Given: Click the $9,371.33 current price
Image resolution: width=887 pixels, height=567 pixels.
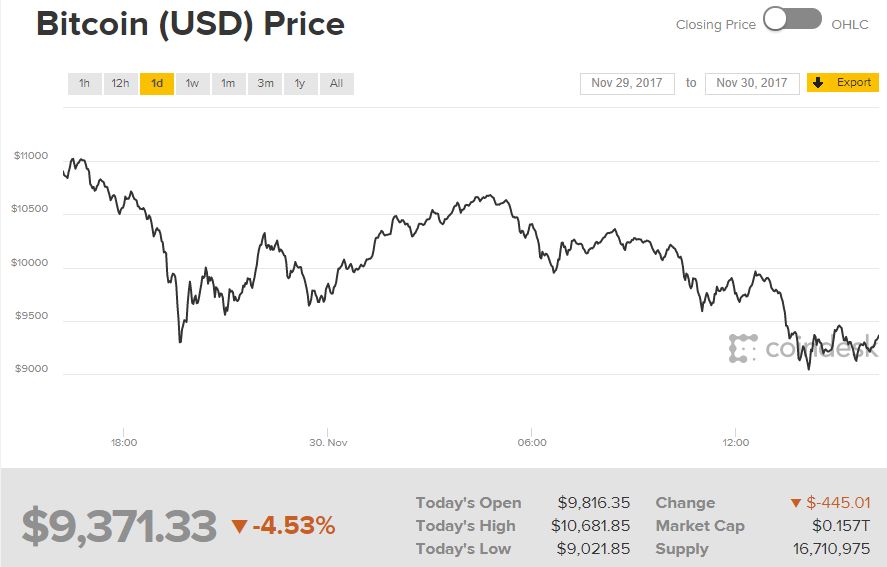Looking at the screenshot, I should pyautogui.click(x=119, y=527).
